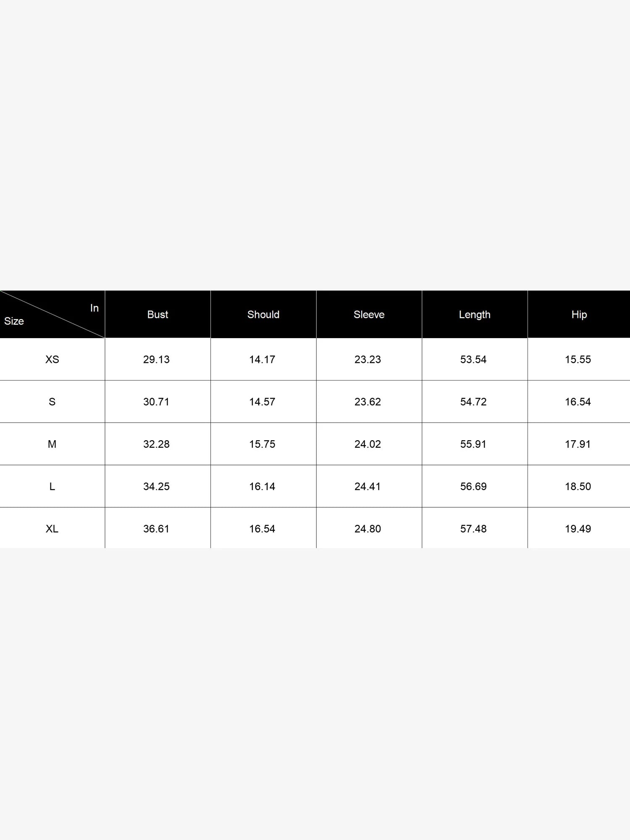Click L hip value 18.50
630x840 pixels.
[578, 486]
